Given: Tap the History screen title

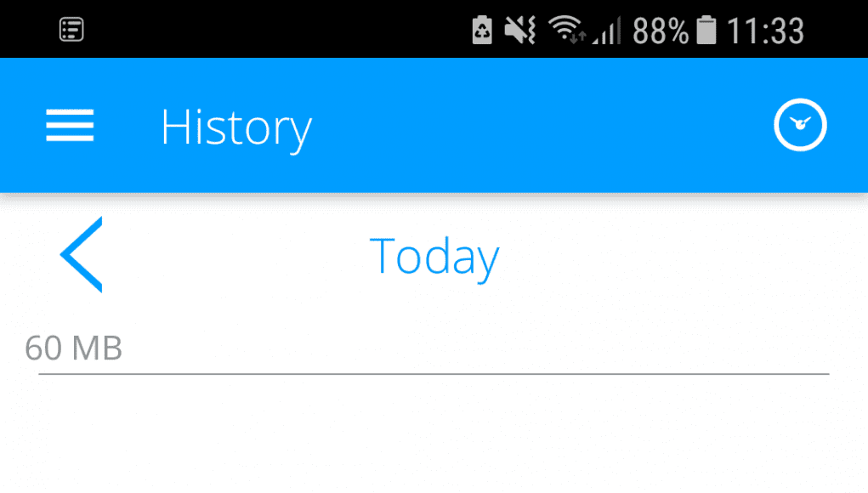Looking at the screenshot, I should [236, 128].
